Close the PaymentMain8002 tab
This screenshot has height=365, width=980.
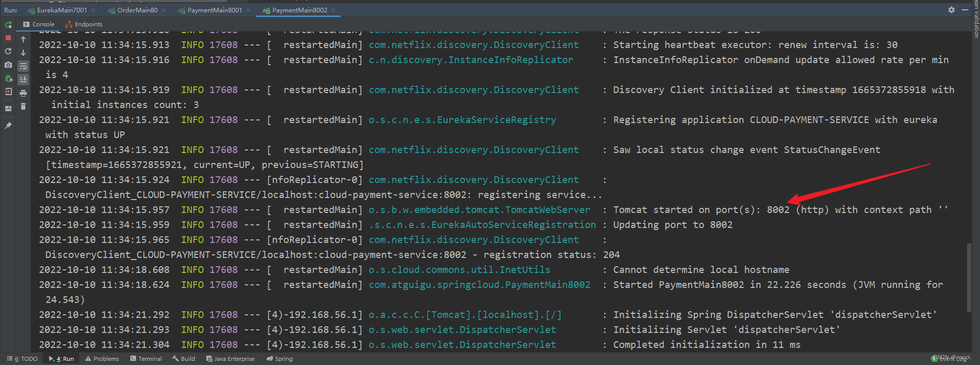(x=333, y=10)
